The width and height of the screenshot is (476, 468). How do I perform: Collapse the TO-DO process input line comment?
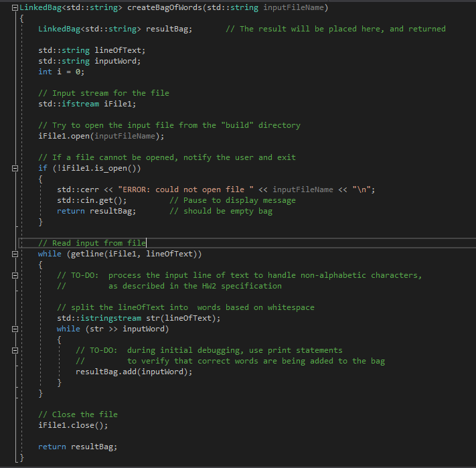click(x=15, y=275)
